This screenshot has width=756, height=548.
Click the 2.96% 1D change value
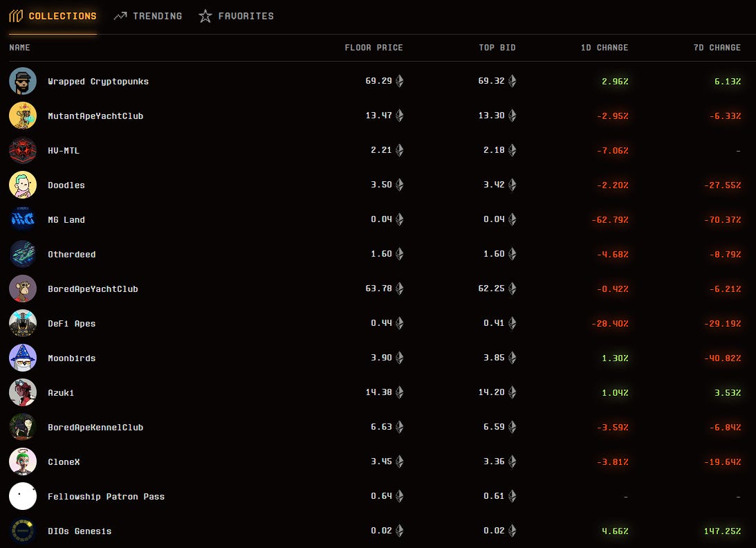[x=615, y=82]
